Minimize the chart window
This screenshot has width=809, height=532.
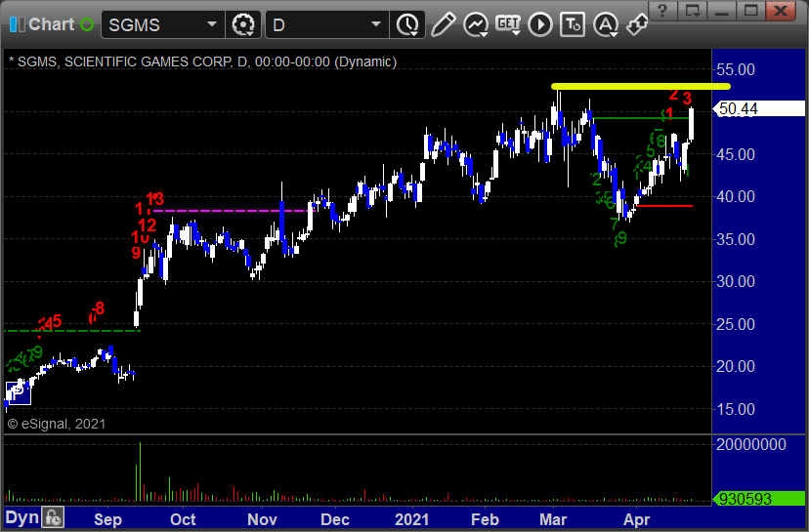point(722,10)
